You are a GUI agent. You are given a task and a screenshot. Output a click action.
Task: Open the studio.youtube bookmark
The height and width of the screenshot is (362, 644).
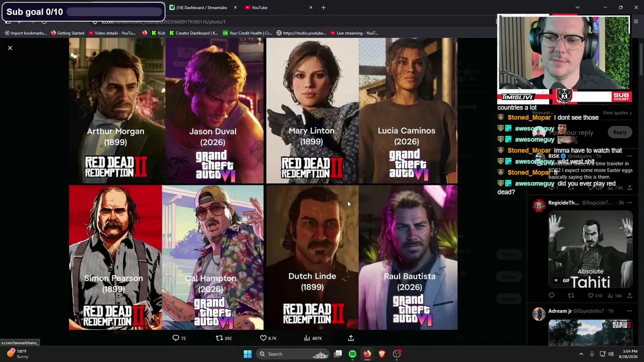point(301,33)
